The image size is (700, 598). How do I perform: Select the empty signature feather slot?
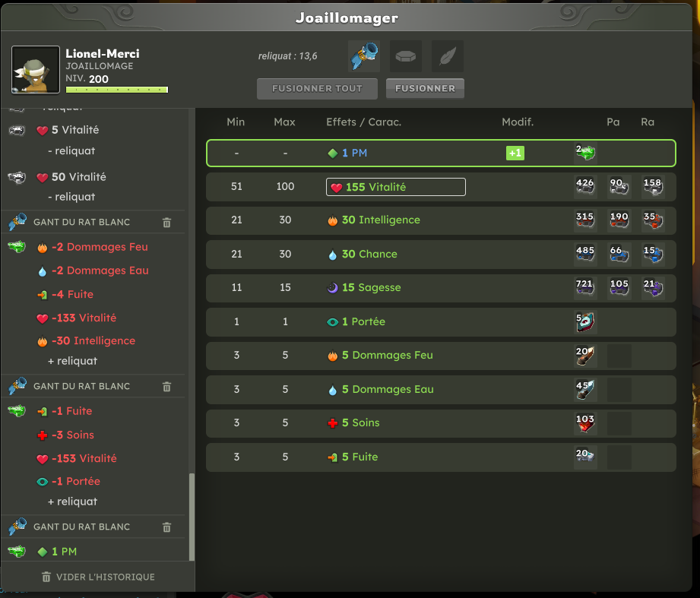pyautogui.click(x=448, y=56)
